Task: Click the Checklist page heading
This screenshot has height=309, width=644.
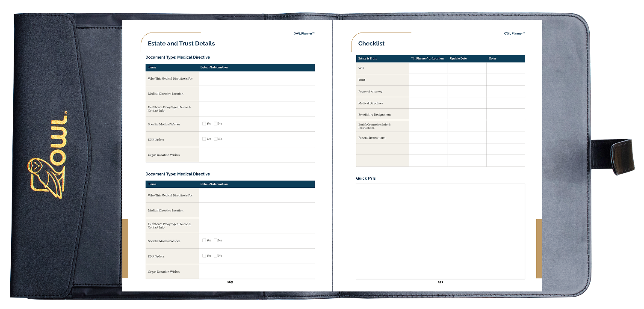Action: [x=371, y=44]
